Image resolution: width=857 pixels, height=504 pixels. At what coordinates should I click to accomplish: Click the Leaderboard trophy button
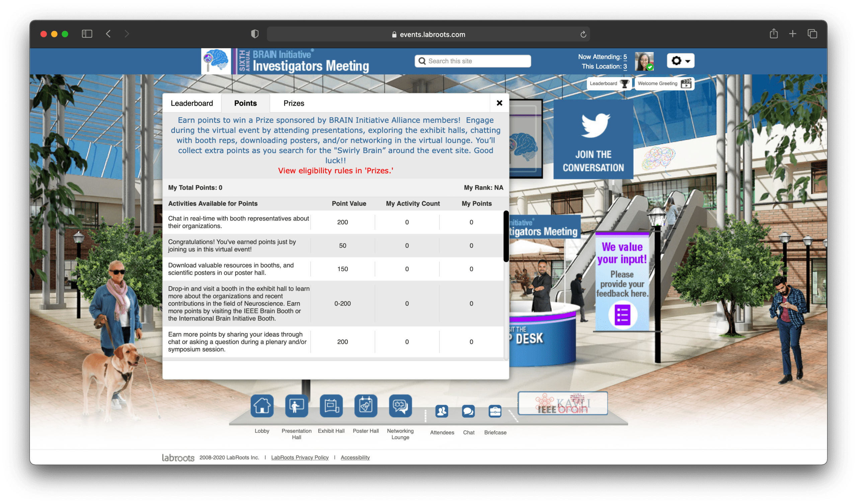tap(609, 84)
